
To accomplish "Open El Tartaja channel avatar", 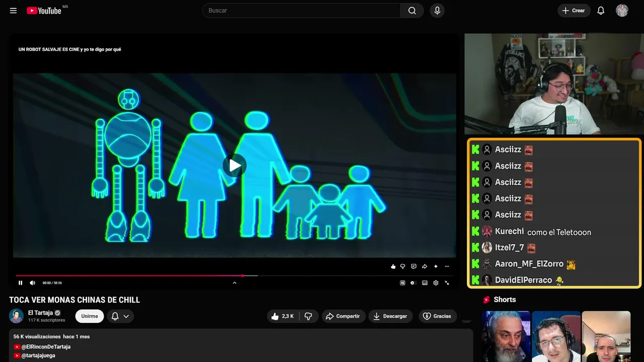I will [x=16, y=316].
